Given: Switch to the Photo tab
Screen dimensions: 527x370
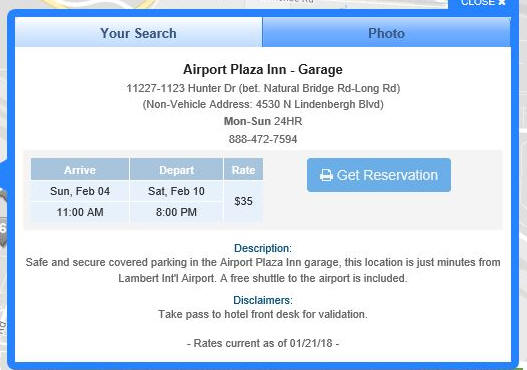Looking at the screenshot, I should point(386,33).
